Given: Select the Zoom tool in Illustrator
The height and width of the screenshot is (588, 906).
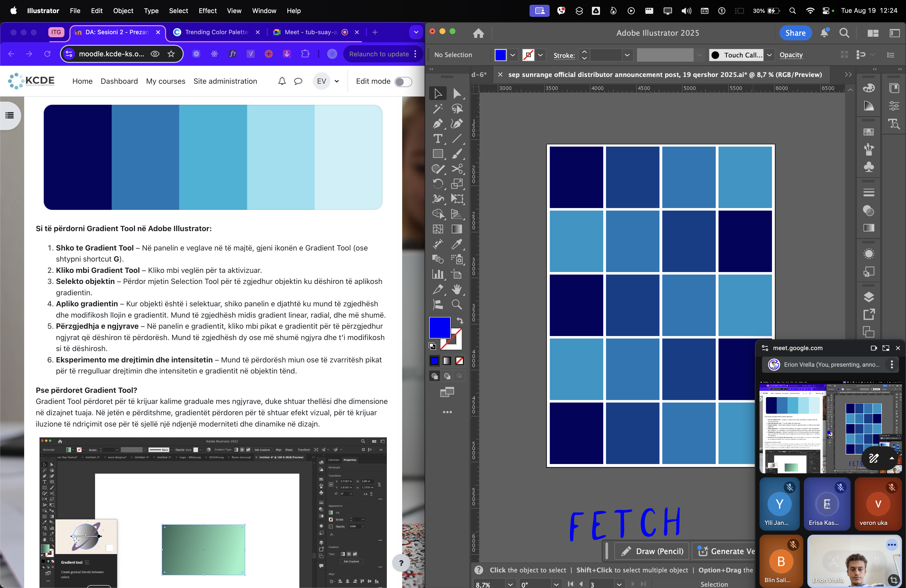Looking at the screenshot, I should pos(457,304).
